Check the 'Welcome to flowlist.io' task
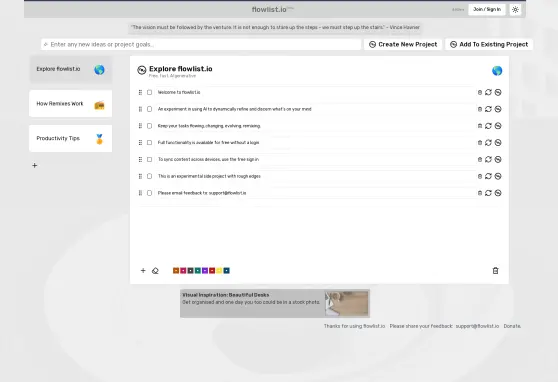 point(149,92)
